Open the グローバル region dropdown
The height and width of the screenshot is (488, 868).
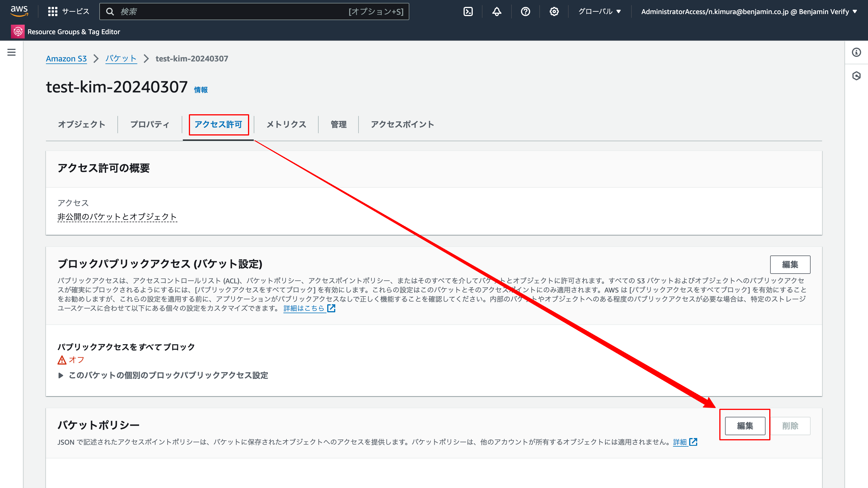tap(599, 11)
